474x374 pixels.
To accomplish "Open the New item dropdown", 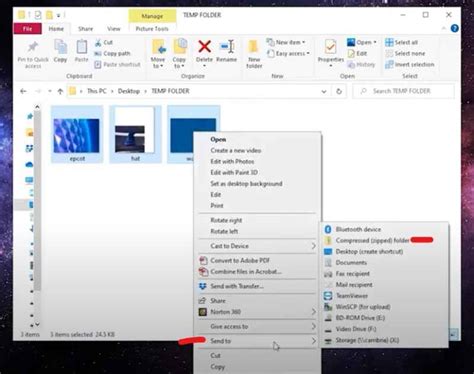I will click(286, 42).
